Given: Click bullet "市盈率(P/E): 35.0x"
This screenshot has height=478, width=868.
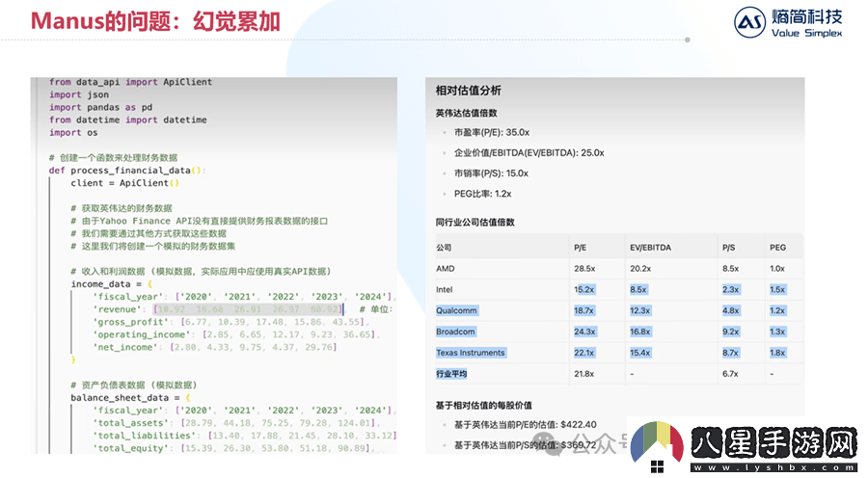Looking at the screenshot, I should tap(492, 133).
